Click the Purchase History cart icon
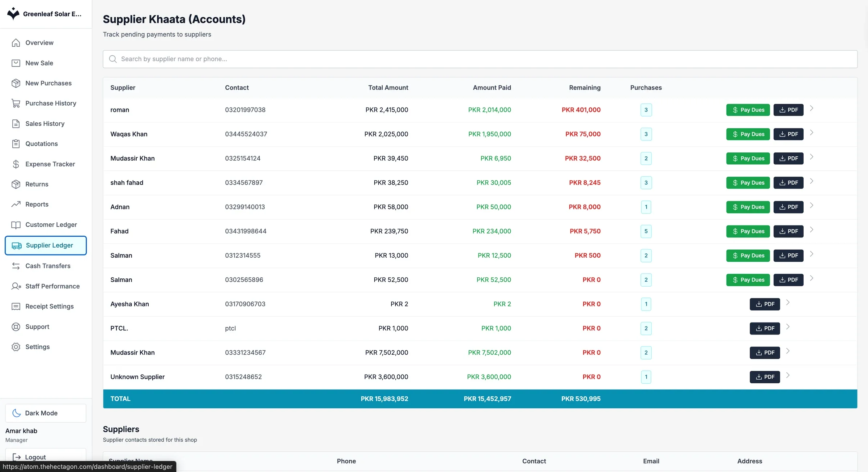The width and height of the screenshot is (868, 472). 16,104
